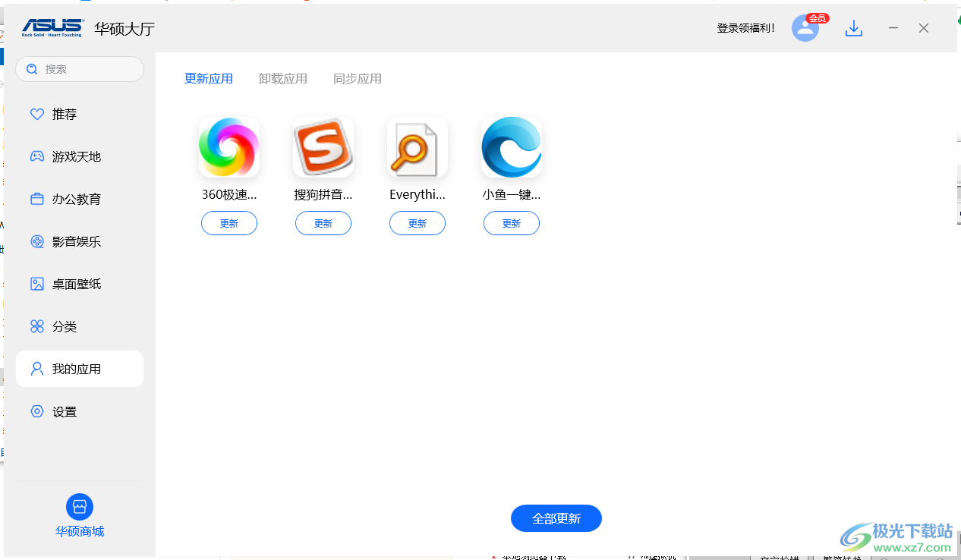
Task: Click the magnifier icon in search box
Action: [32, 69]
